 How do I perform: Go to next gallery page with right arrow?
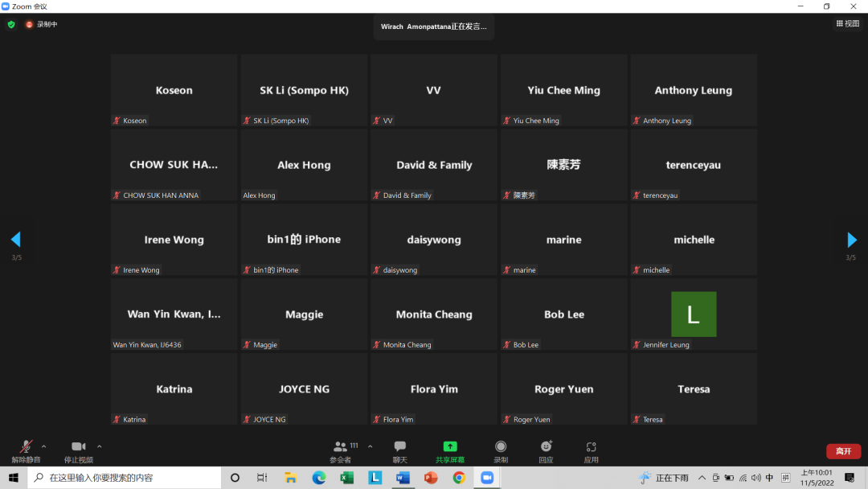click(852, 240)
